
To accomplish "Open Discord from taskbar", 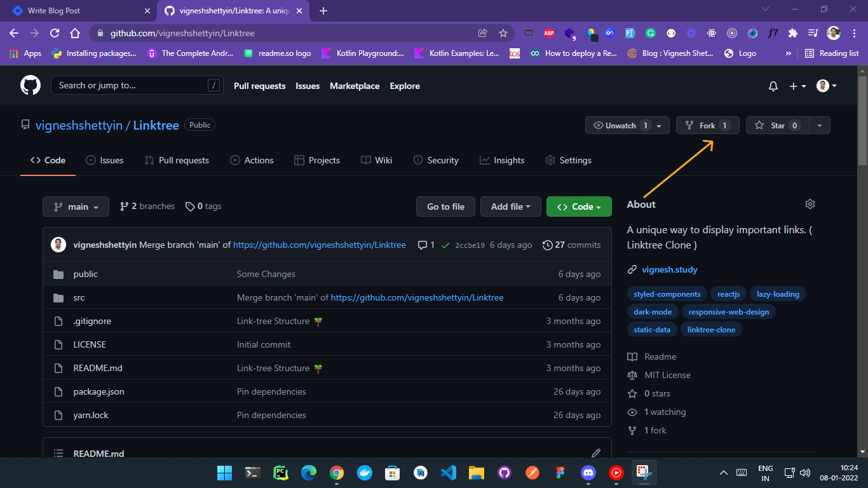I will [588, 473].
